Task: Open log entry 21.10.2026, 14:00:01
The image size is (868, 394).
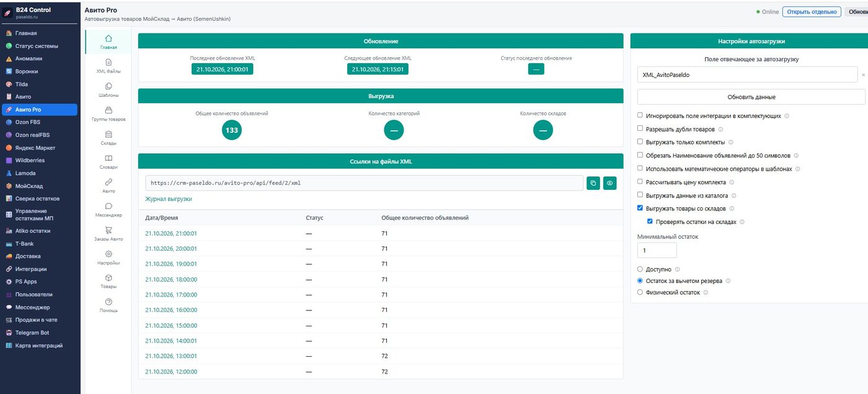Action: click(x=171, y=341)
